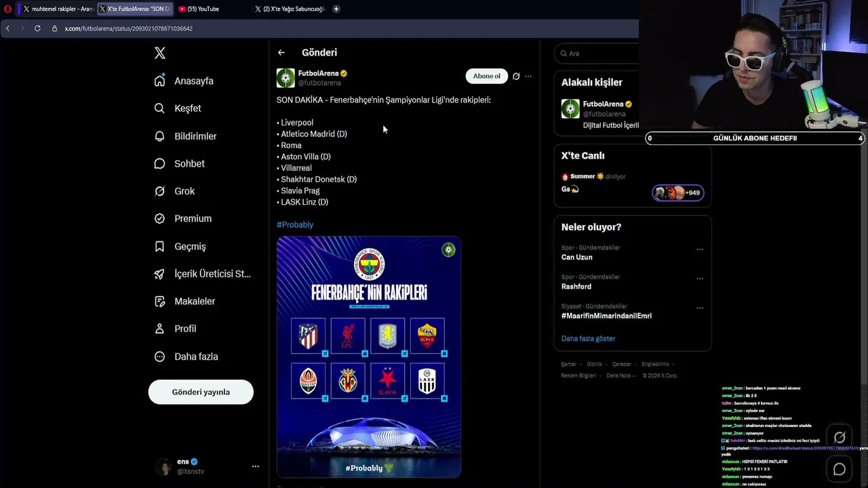868x488 pixels.
Task: Open the Erişilebilirlik footer link
Action: (655, 365)
